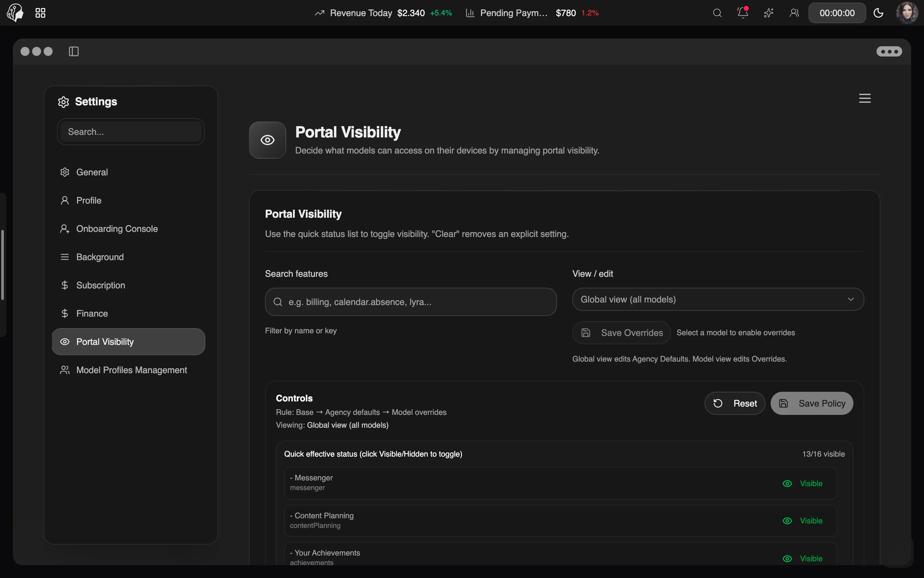Focus the Search features input
The width and height of the screenshot is (924, 578).
pos(411,302)
